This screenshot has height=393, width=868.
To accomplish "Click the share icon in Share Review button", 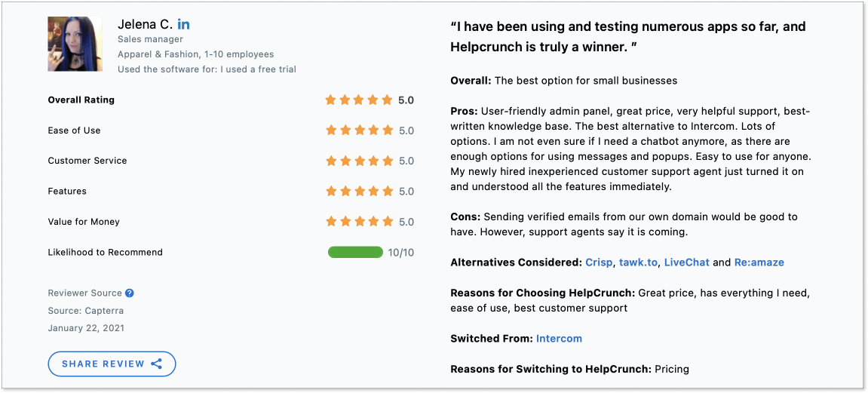I will [x=157, y=364].
